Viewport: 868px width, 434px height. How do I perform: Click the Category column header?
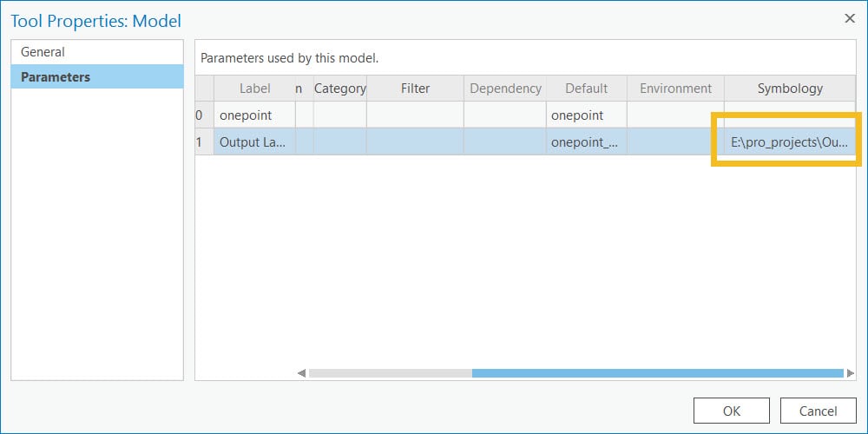coord(339,89)
